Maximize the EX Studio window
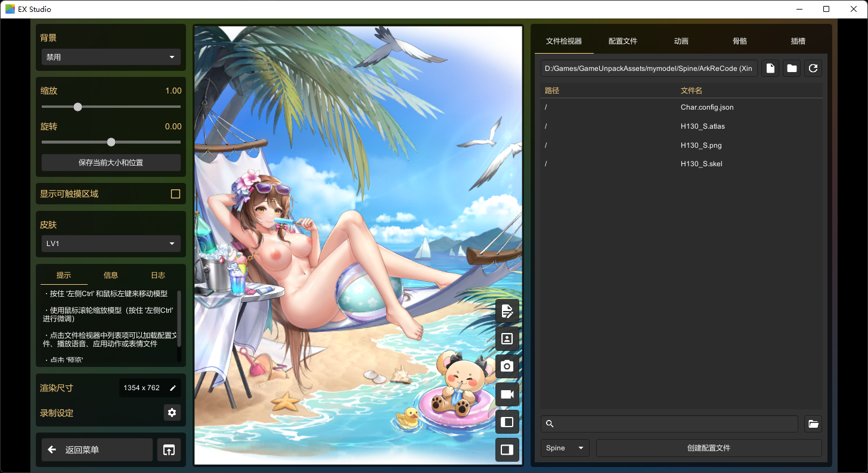The width and height of the screenshot is (868, 473). click(826, 9)
